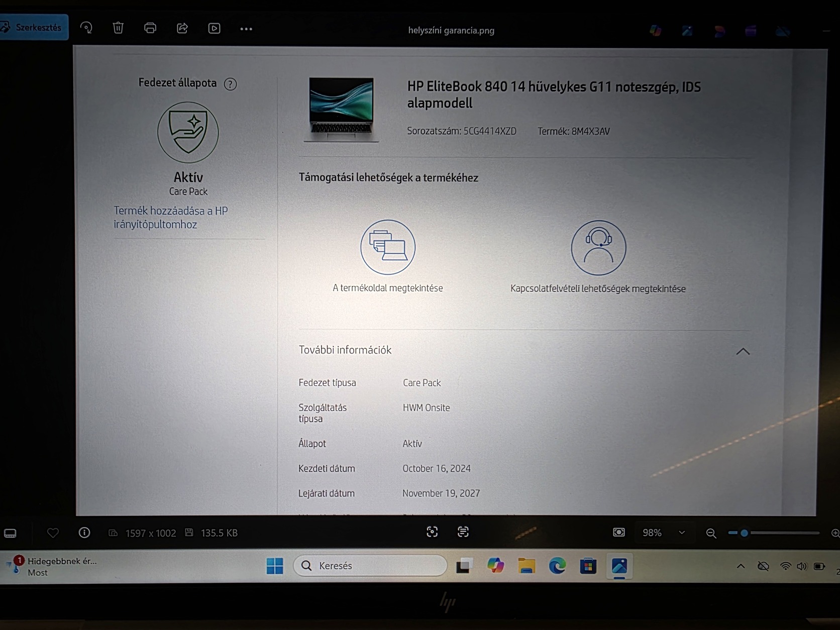Open visual search on the image
The width and height of the screenshot is (840, 630).
pos(432,532)
